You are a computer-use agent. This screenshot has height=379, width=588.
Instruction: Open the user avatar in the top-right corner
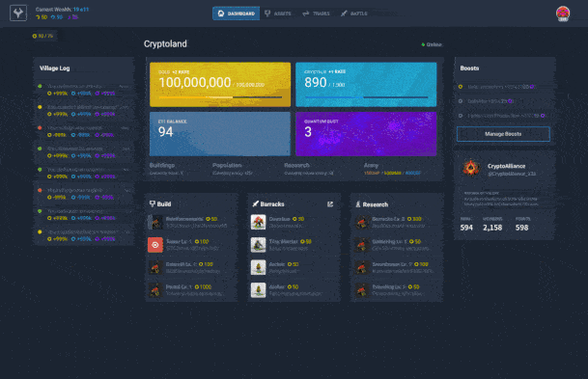[x=563, y=14]
